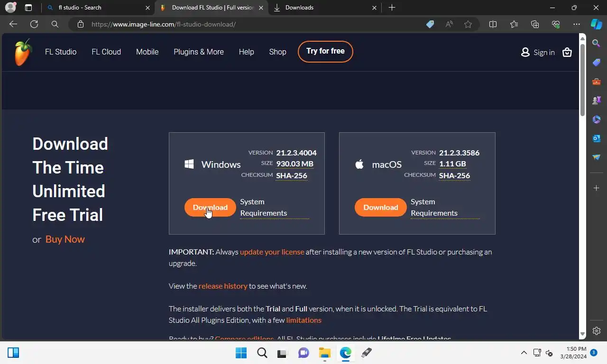Click the address bar URL field

pyautogui.click(x=251, y=24)
